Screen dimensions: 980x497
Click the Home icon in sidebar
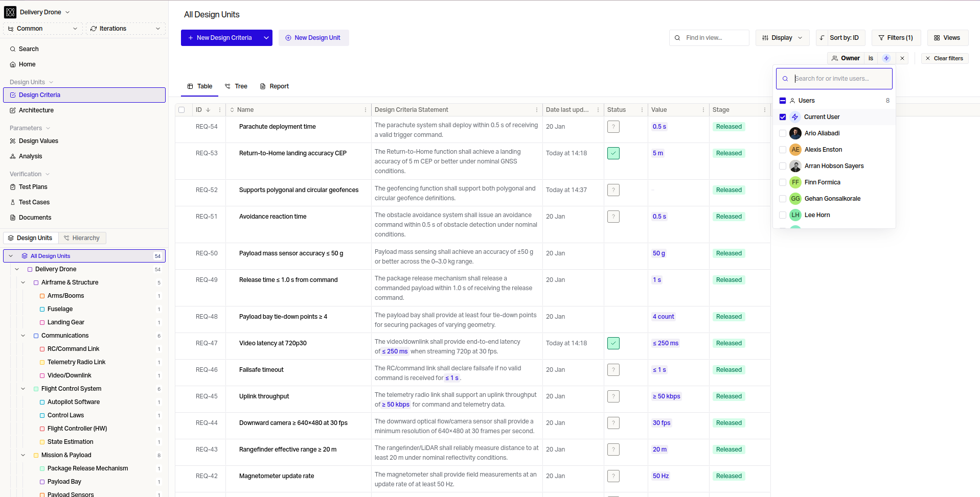click(x=13, y=64)
